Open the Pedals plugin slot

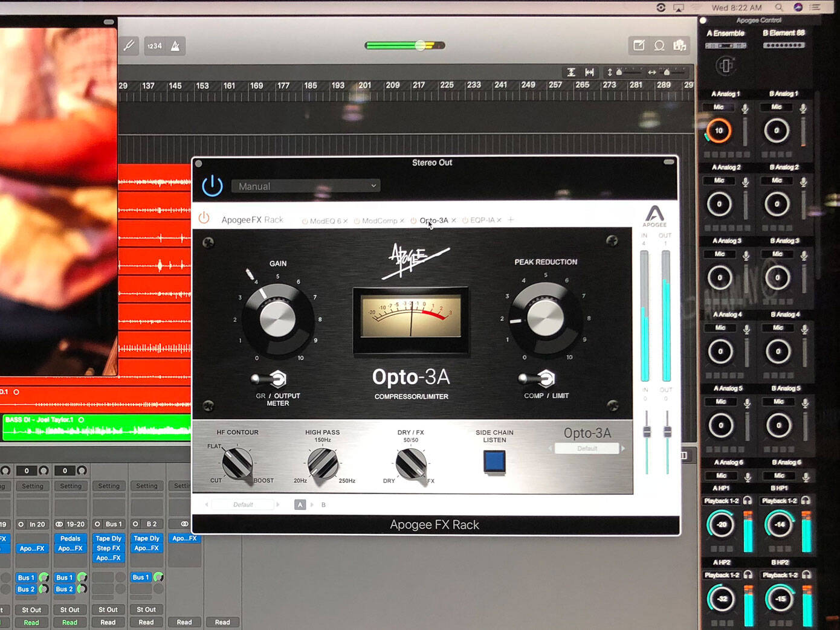pos(70,538)
